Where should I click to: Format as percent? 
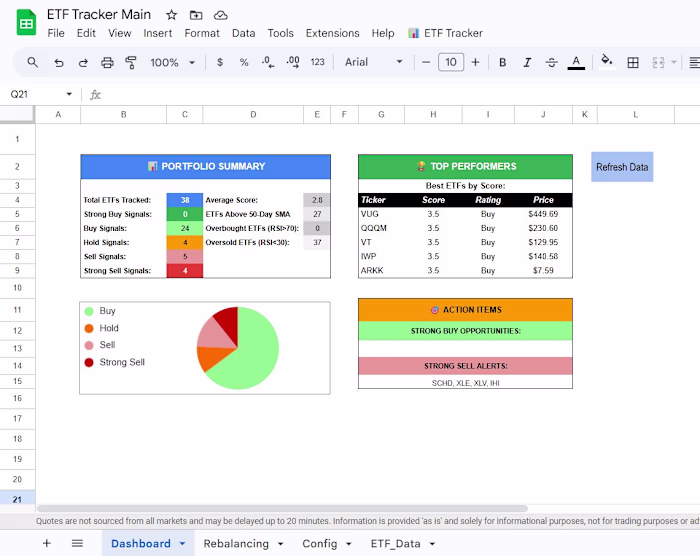244,62
